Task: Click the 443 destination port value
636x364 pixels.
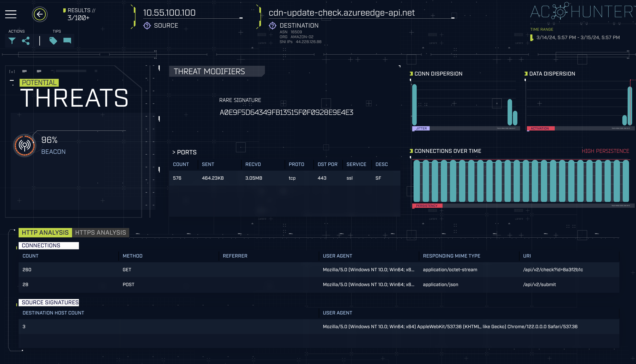Action: click(322, 178)
